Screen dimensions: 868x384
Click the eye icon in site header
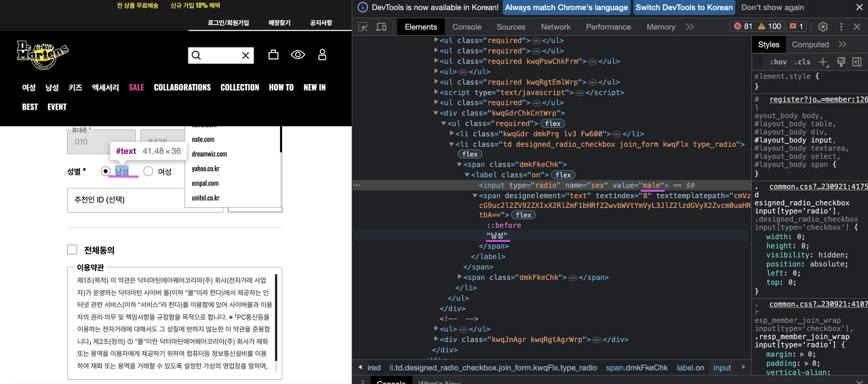(298, 55)
